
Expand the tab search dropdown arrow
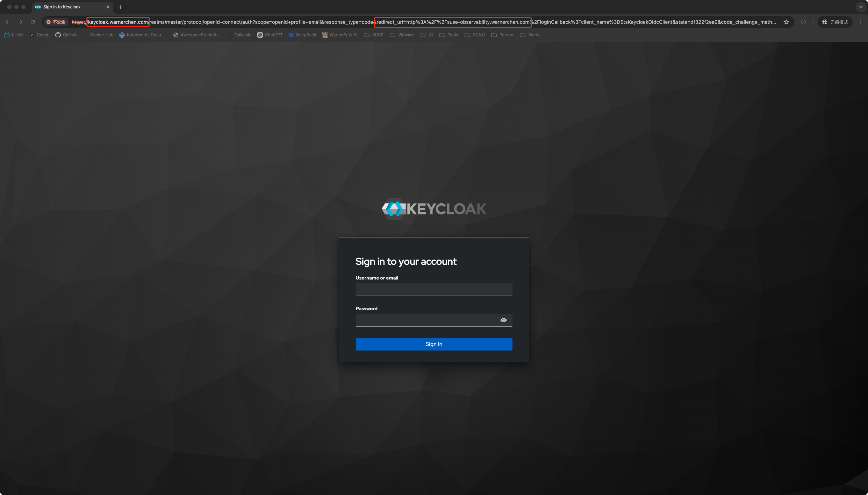pos(861,7)
